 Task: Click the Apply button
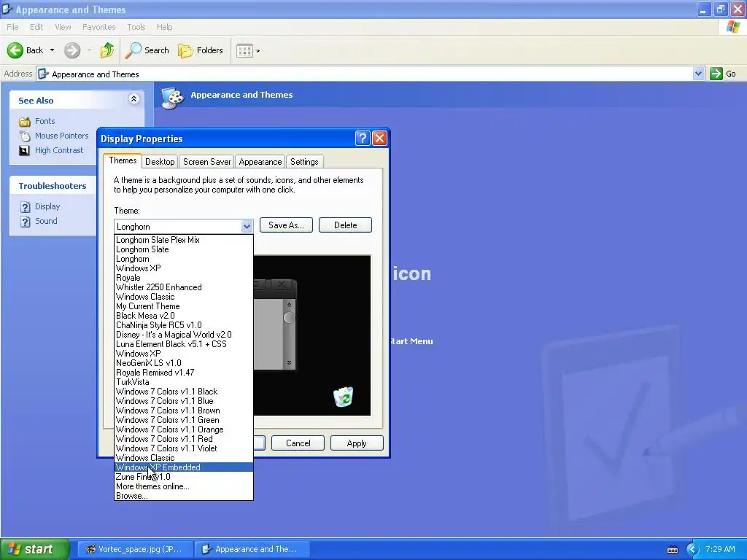click(x=357, y=443)
